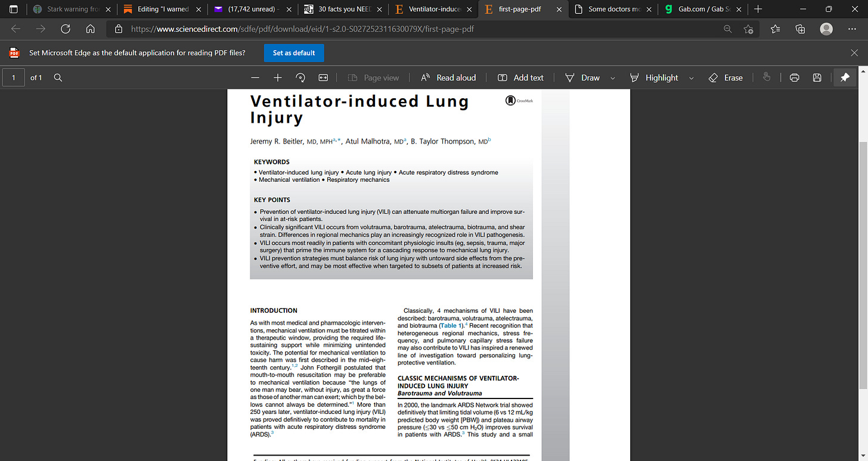Close the Gab.com tab

click(x=737, y=10)
